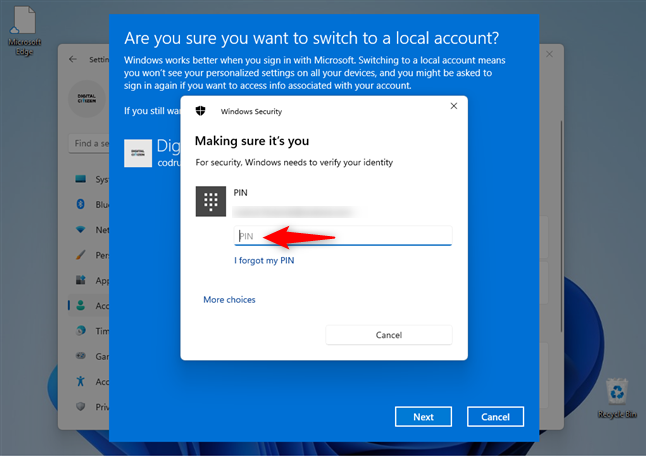Viewport: 646px width, 456px height.
Task: Open the Microsoft Edge desktop shortcut
Action: click(24, 31)
